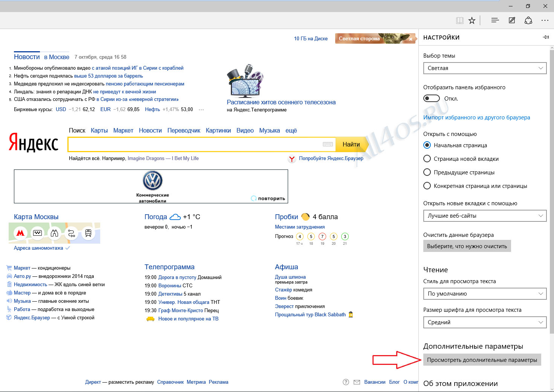Open Reading view book icon
Image resolution: width=554 pixels, height=392 pixels.
(459, 21)
